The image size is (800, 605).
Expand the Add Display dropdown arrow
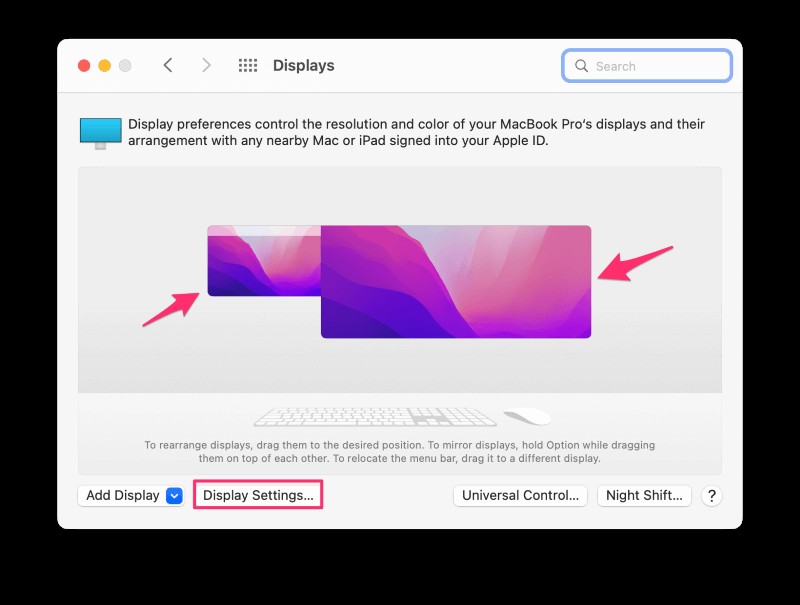click(x=173, y=495)
